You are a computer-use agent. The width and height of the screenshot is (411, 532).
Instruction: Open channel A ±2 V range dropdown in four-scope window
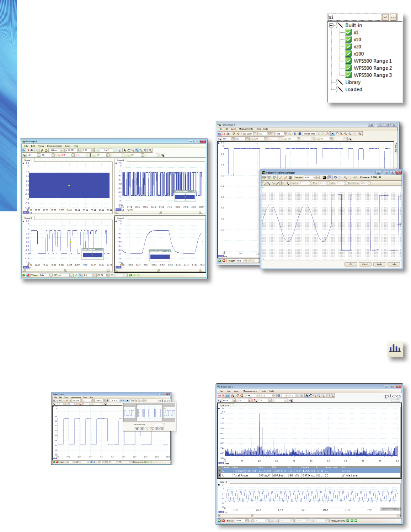[x=38, y=155]
